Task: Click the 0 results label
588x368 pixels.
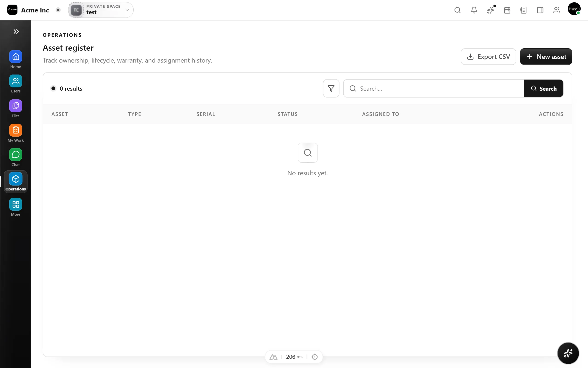Action: click(71, 89)
